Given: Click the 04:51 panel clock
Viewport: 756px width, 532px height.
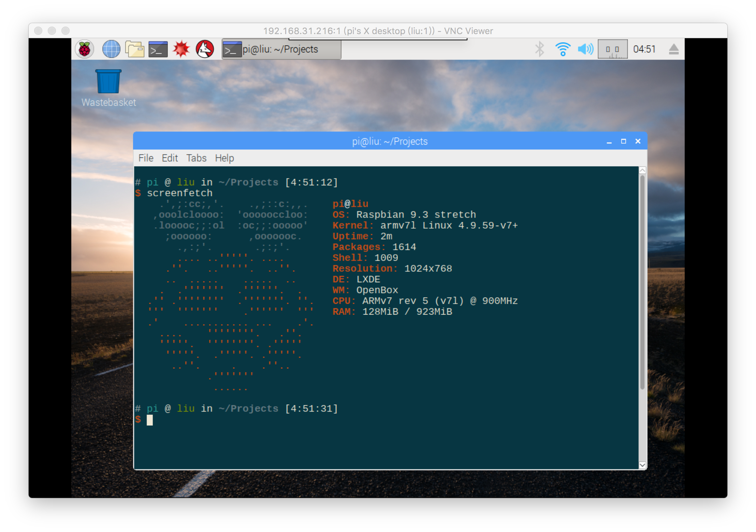Looking at the screenshot, I should click(x=644, y=49).
